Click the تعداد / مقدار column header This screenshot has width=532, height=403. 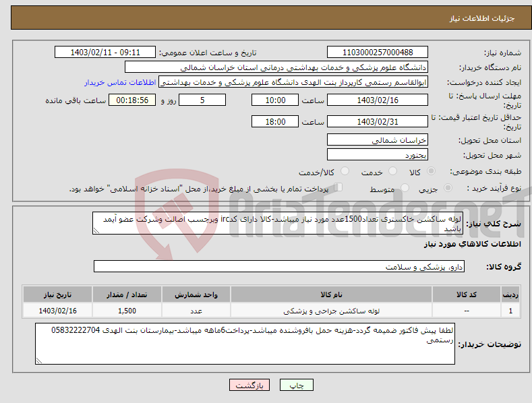click(127, 294)
